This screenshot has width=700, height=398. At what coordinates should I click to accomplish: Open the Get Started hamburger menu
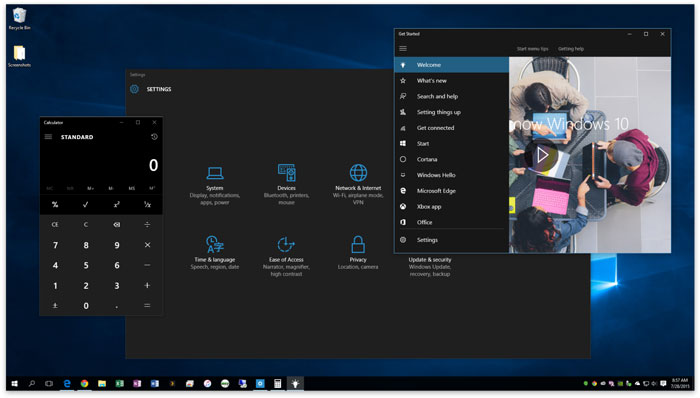click(x=403, y=49)
